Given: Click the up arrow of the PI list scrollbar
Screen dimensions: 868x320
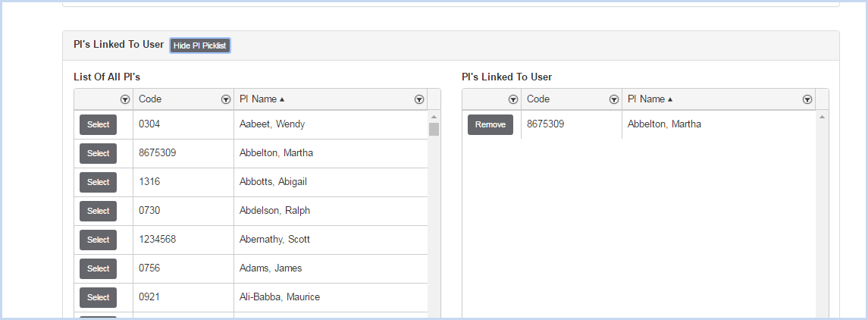Looking at the screenshot, I should (x=434, y=117).
